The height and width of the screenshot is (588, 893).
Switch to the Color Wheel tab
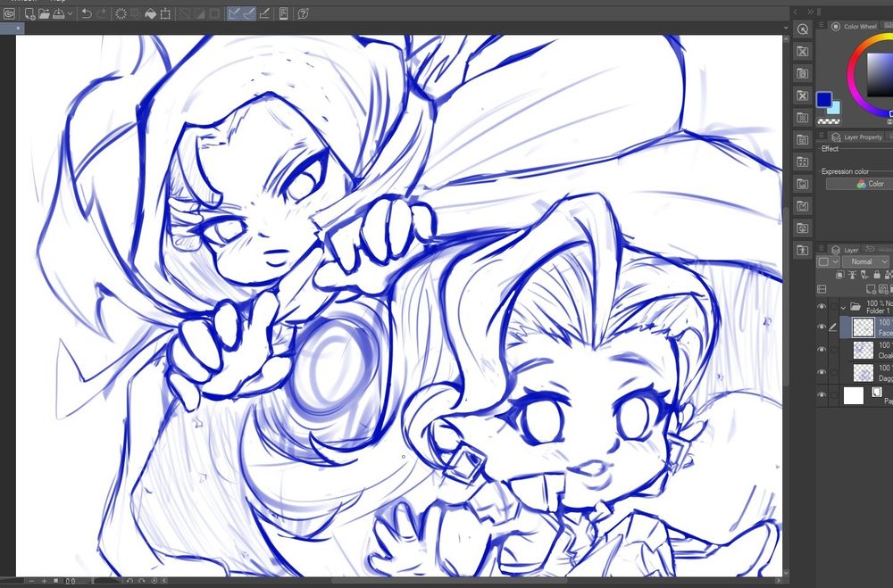pos(854,26)
